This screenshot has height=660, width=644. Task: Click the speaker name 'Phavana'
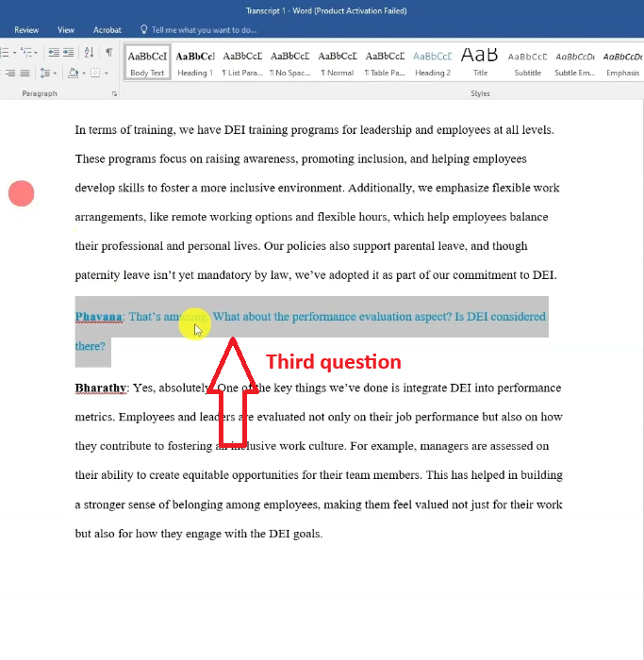tap(98, 317)
